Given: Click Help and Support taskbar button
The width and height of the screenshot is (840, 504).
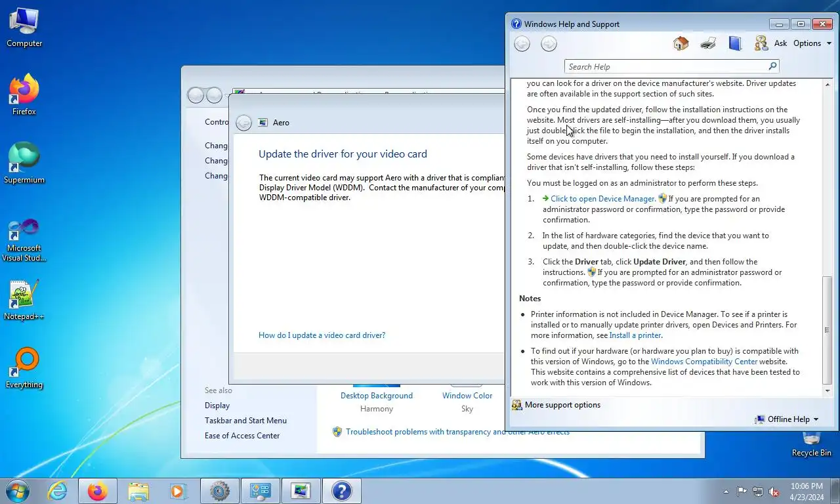Looking at the screenshot, I should 341,491.
